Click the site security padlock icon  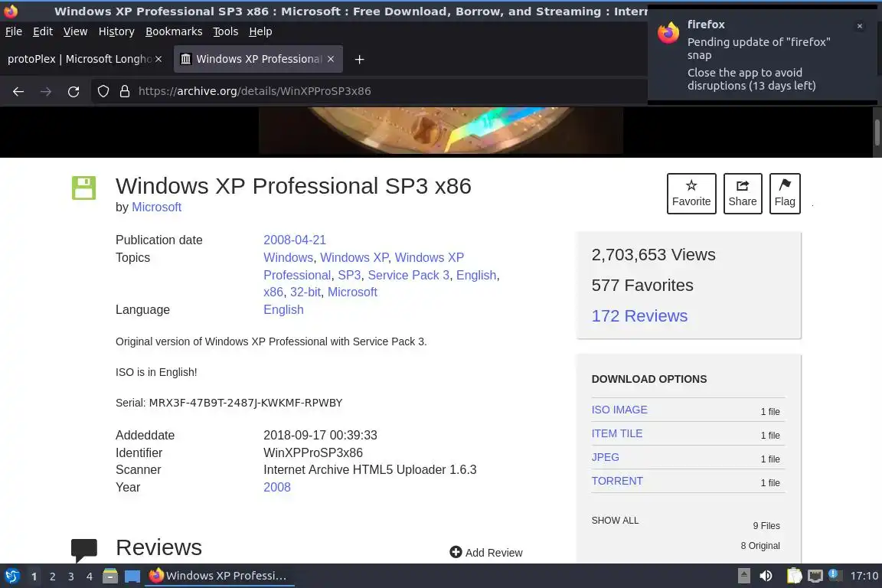(x=125, y=91)
